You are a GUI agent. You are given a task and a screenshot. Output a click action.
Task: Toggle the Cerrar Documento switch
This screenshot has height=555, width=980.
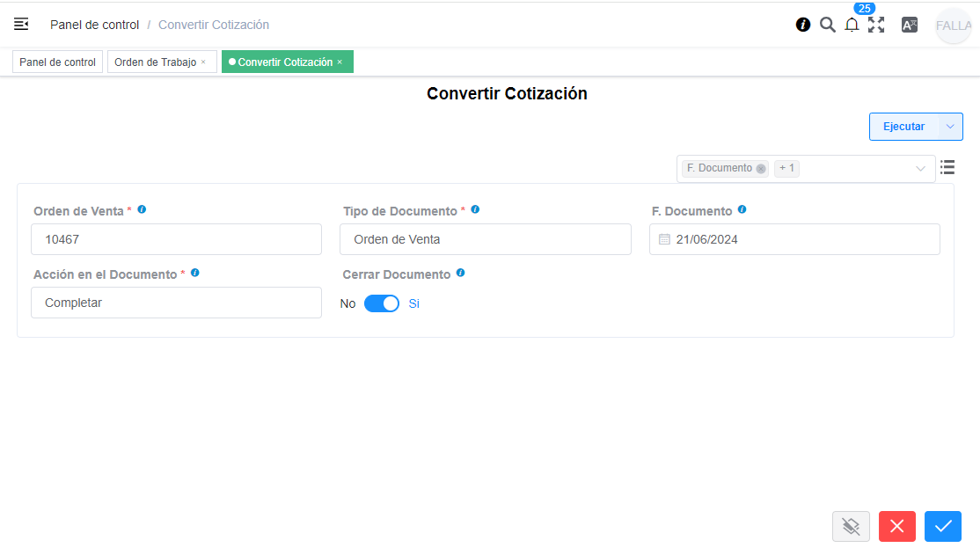[382, 303]
